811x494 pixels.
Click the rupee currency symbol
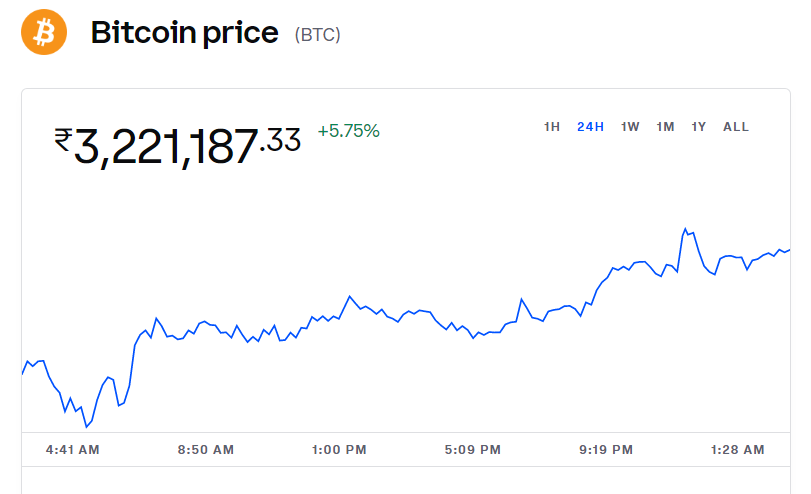click(63, 140)
